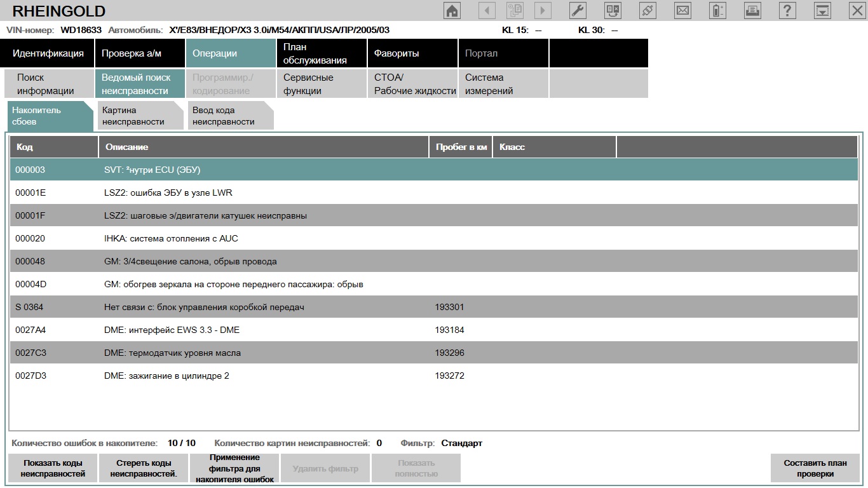868x488 pixels.
Task: Click mileage value 193296
Action: coord(450,353)
